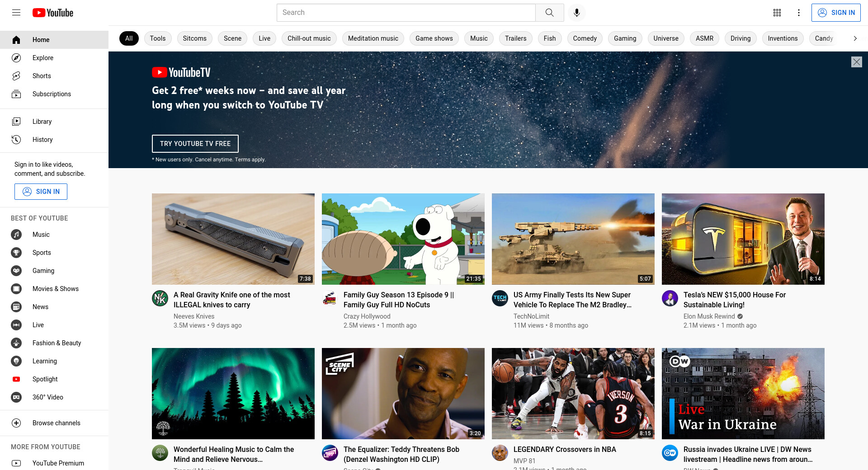Focus the Search input field

(406, 13)
